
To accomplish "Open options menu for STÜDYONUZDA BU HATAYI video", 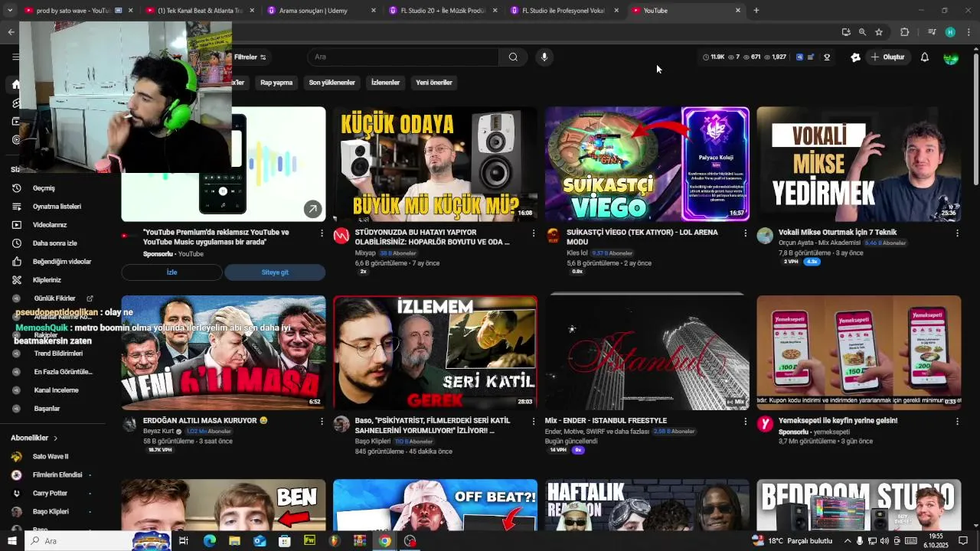I will pyautogui.click(x=534, y=233).
